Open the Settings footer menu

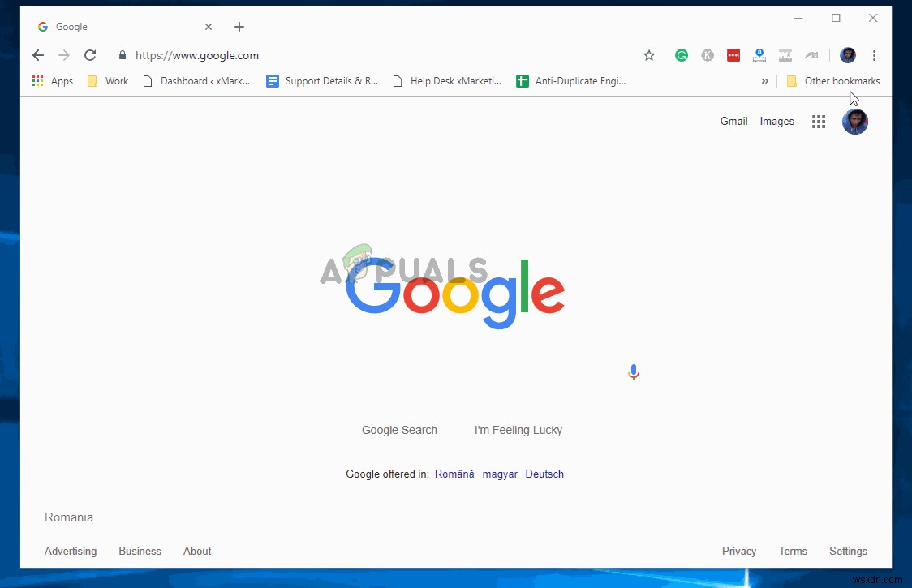click(x=848, y=551)
